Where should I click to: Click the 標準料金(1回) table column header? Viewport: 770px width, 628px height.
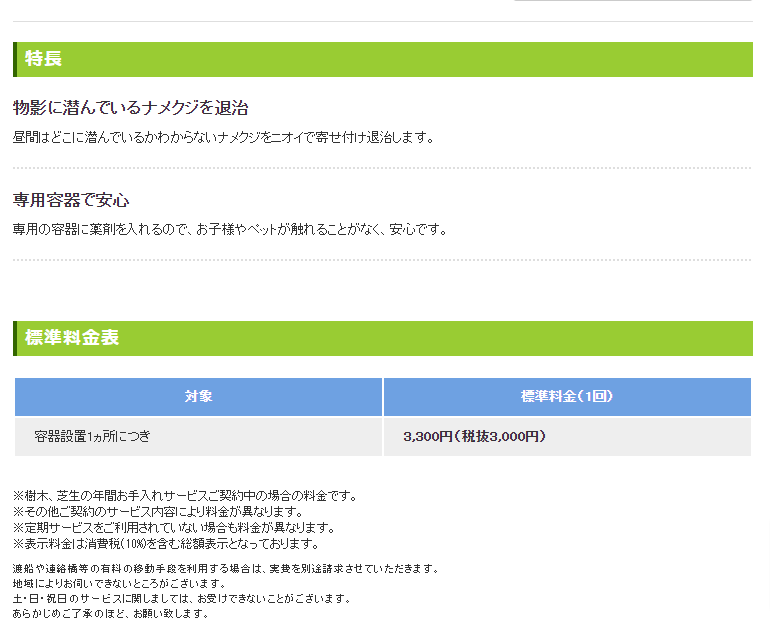coord(566,397)
